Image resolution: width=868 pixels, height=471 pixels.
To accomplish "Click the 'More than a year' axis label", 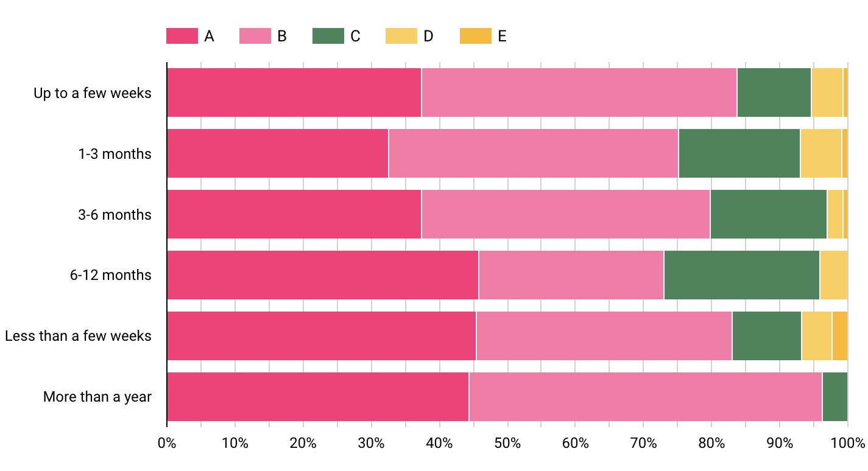I will tap(97, 397).
